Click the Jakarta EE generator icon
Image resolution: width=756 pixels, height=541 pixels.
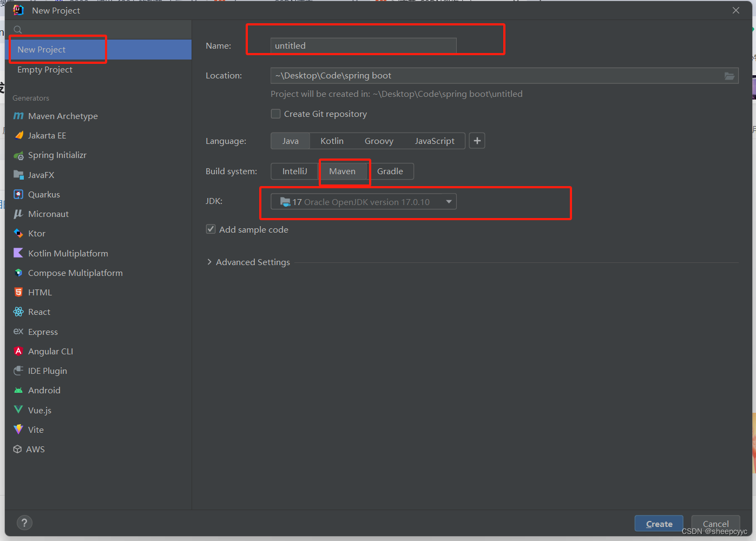19,135
